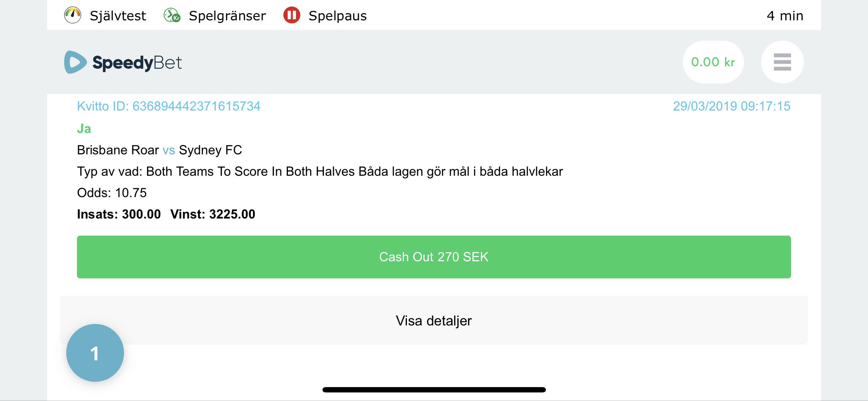Open the hamburger menu
Image resolution: width=868 pixels, height=401 pixels.
(782, 62)
